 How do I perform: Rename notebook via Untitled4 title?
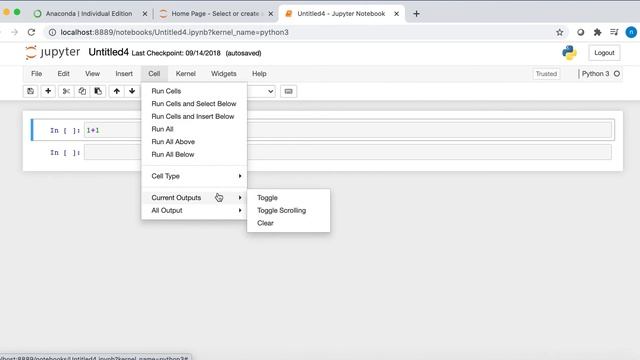tap(109, 52)
